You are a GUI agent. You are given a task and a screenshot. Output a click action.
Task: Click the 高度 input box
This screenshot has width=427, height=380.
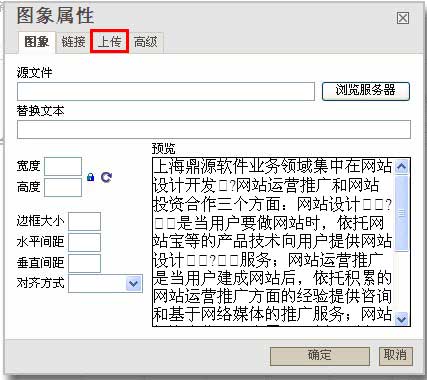63,187
